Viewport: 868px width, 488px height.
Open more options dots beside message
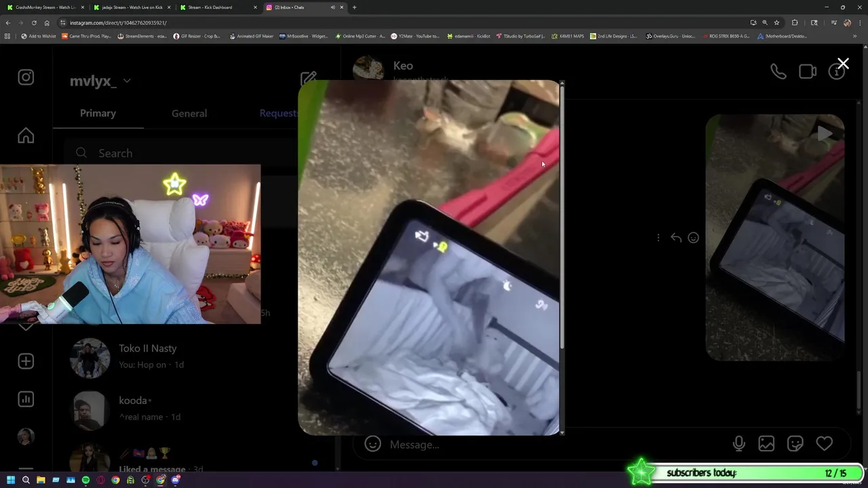[x=658, y=237]
